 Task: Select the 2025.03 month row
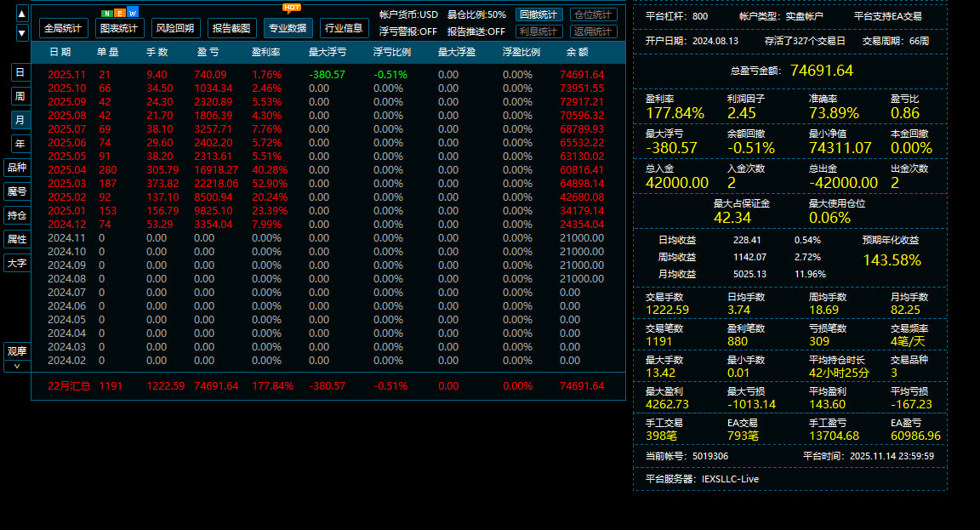[x=328, y=184]
